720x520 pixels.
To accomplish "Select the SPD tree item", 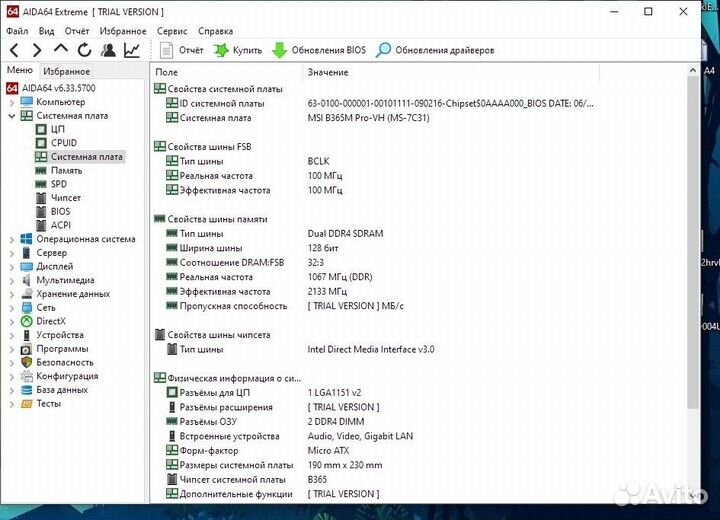I will 59,184.
